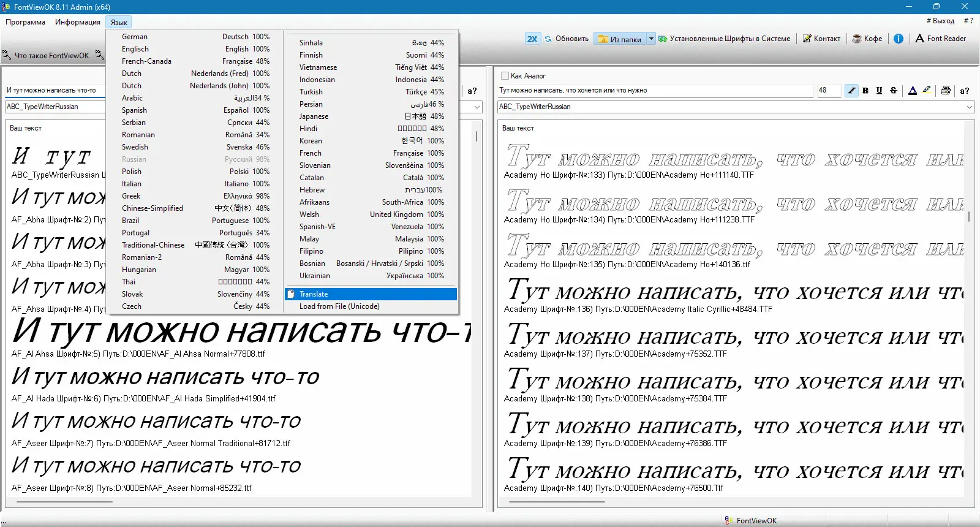Toggle italic in right panel toolbar
The width and height of the screenshot is (980, 527).
click(x=851, y=91)
